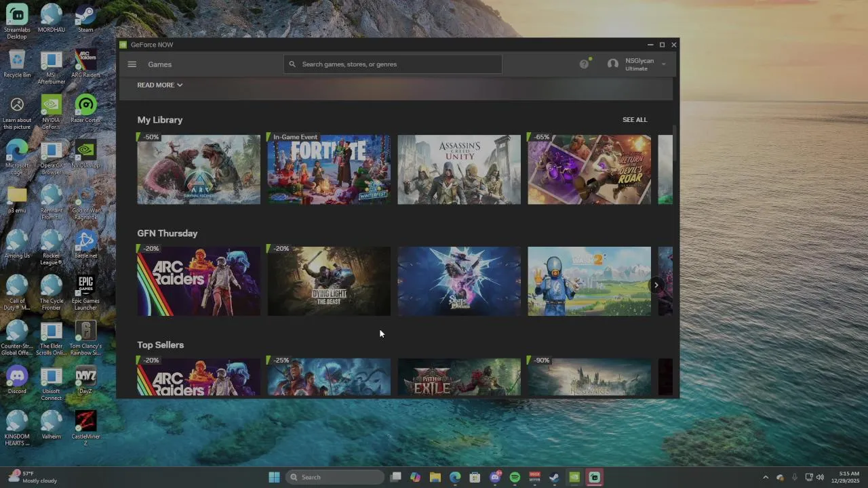Screen dimensions: 868x488
Task: Open the Fortnite game tile
Action: pyautogui.click(x=329, y=169)
